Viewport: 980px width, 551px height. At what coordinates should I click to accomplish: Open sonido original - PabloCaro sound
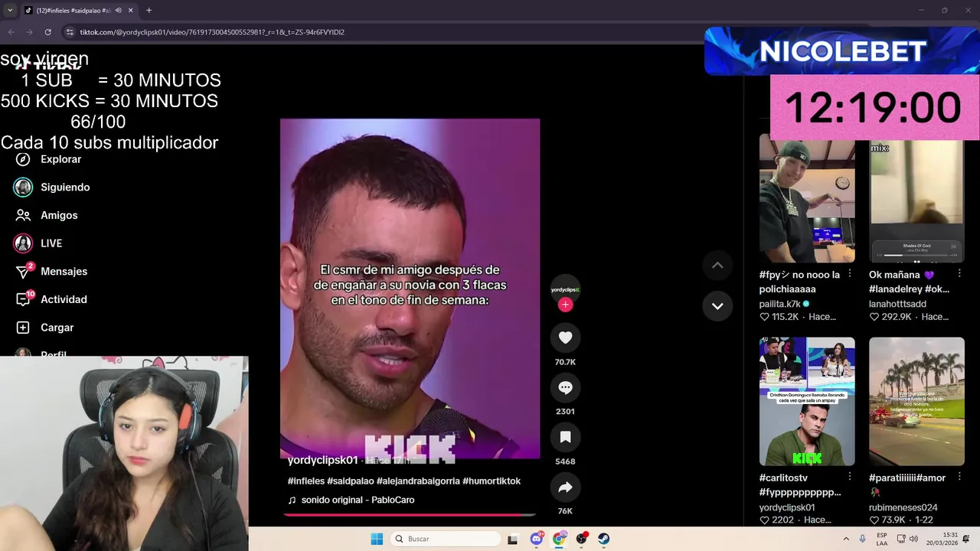358,500
